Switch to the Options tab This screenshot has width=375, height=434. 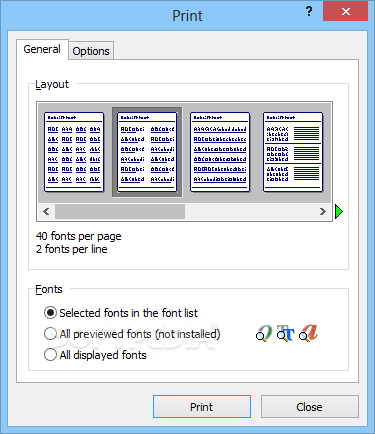[x=91, y=51]
